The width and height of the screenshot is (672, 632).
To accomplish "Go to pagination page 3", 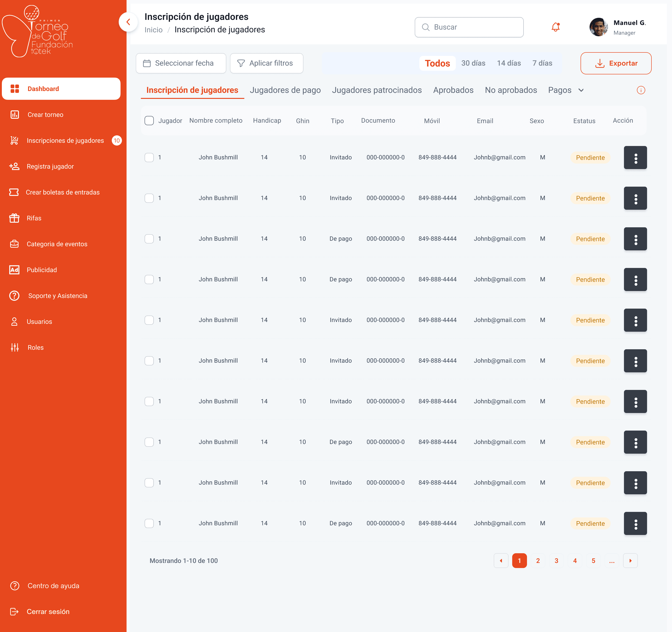I will (556, 561).
